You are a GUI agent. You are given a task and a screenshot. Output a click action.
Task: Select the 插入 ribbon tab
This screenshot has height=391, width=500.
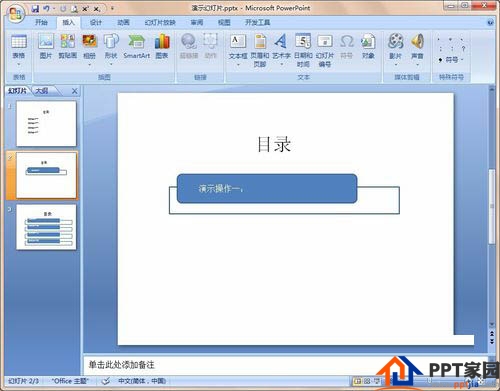point(68,23)
